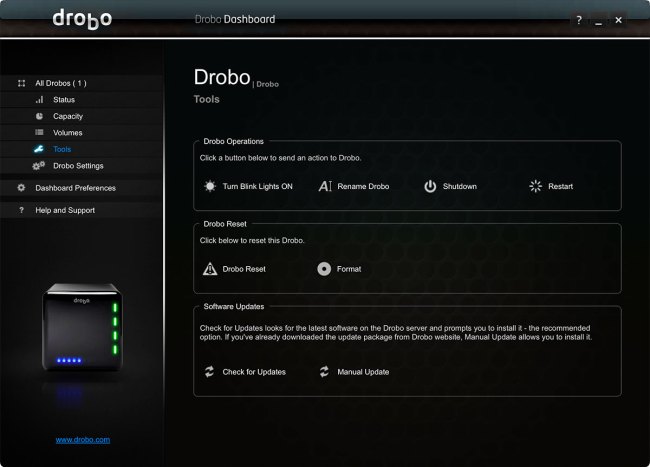Click the Volumes list icon

39,133
